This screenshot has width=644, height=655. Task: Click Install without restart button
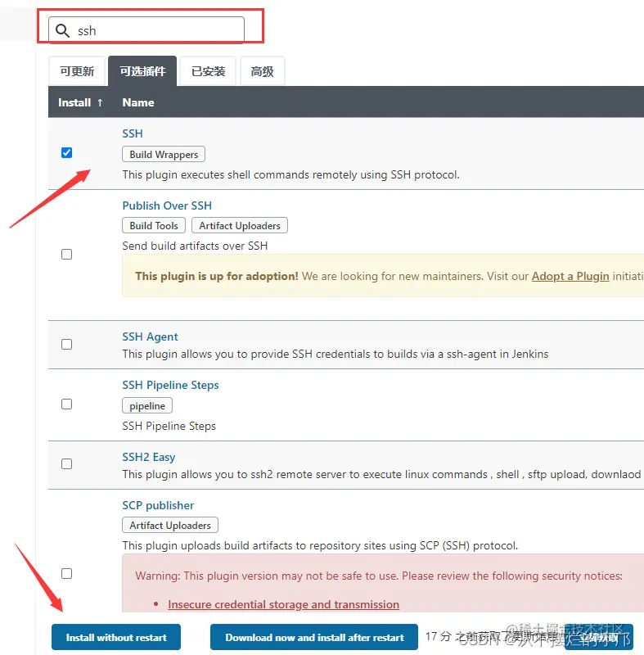coord(116,638)
